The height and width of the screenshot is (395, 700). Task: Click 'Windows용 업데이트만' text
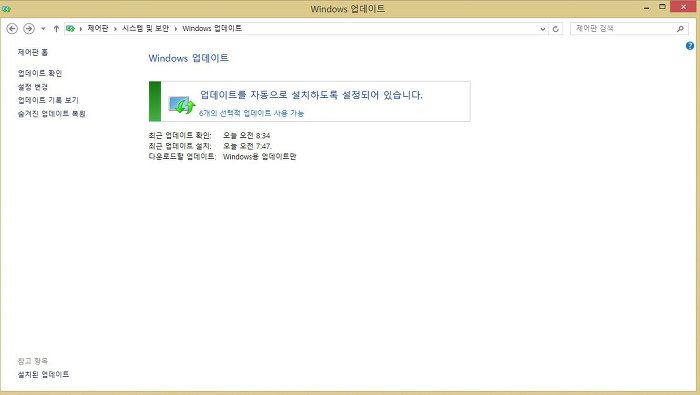point(259,157)
